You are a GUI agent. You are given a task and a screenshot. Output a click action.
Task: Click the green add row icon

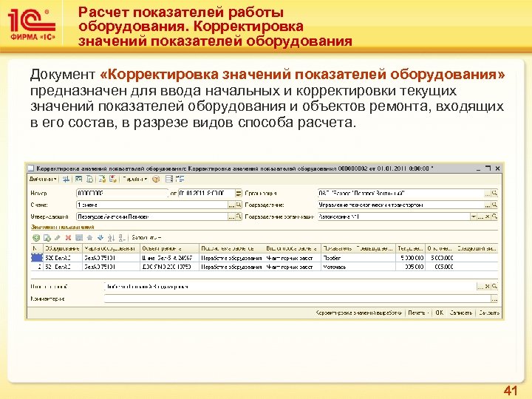click(36, 238)
